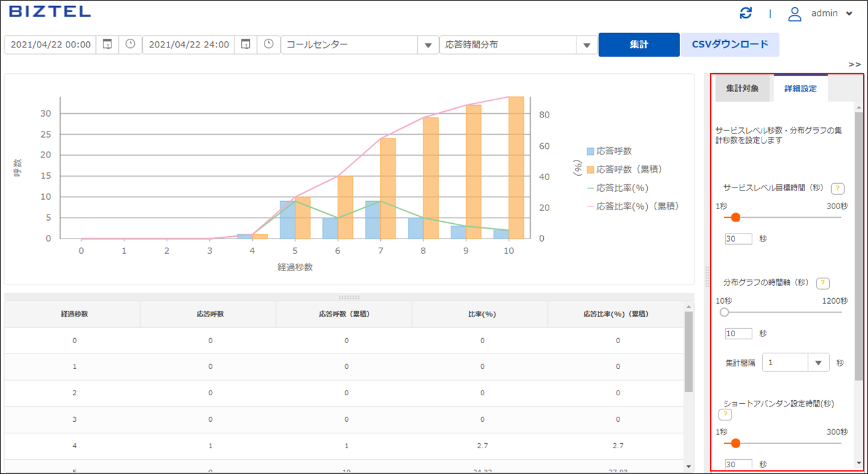Open the clock time picker for end date
This screenshot has height=474, width=868.
(x=268, y=44)
